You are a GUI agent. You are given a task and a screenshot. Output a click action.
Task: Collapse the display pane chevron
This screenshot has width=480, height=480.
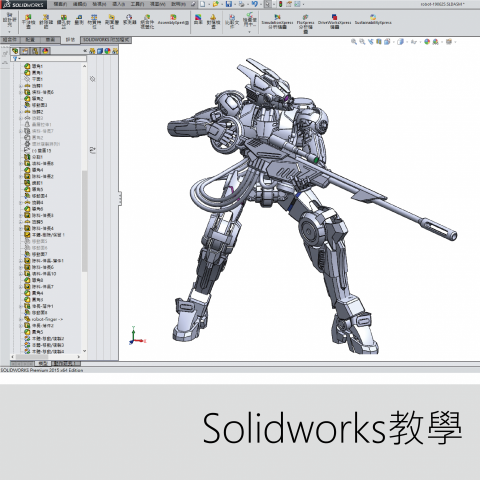coord(85,51)
